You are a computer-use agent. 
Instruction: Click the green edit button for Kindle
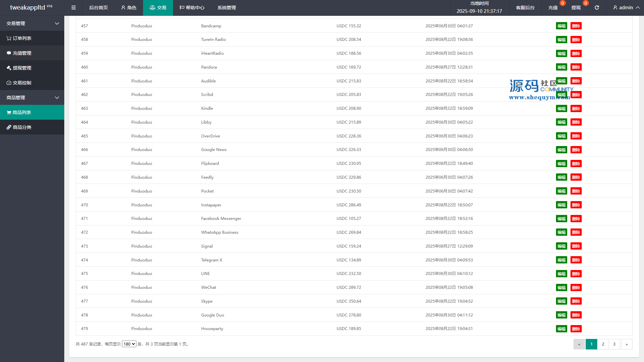561,108
